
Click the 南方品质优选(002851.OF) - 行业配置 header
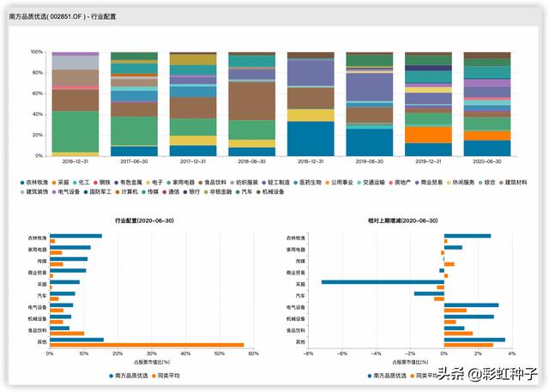[63, 17]
